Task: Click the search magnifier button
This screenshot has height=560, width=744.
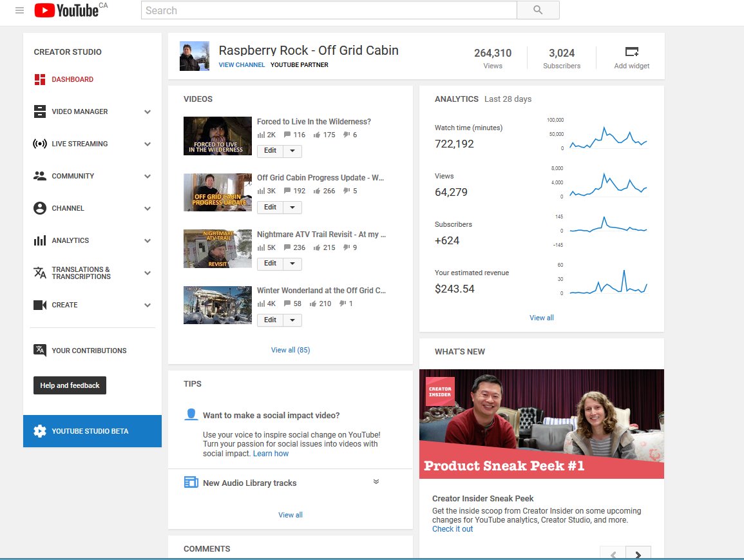Action: (x=538, y=10)
